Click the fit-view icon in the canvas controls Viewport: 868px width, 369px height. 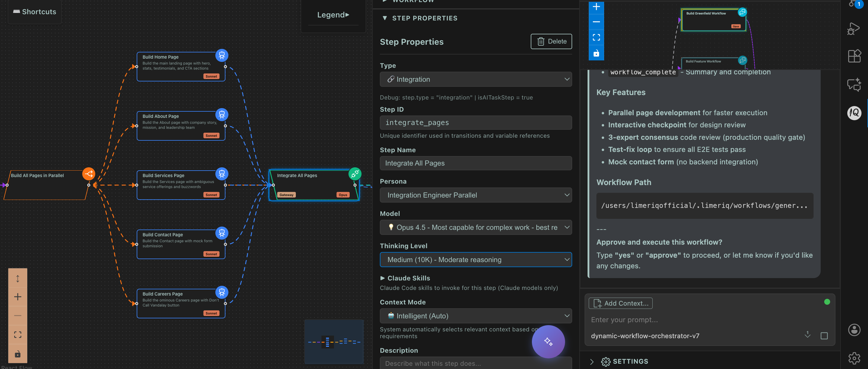[x=17, y=335]
